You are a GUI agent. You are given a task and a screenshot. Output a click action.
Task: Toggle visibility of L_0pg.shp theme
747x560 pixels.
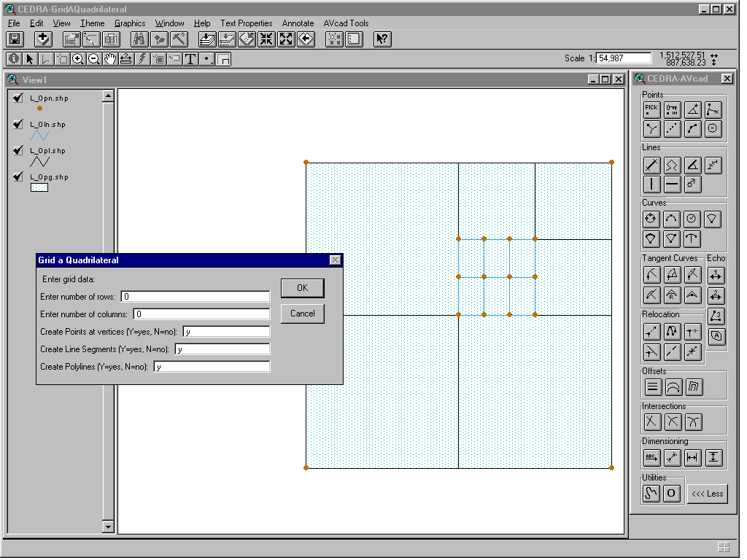point(18,176)
